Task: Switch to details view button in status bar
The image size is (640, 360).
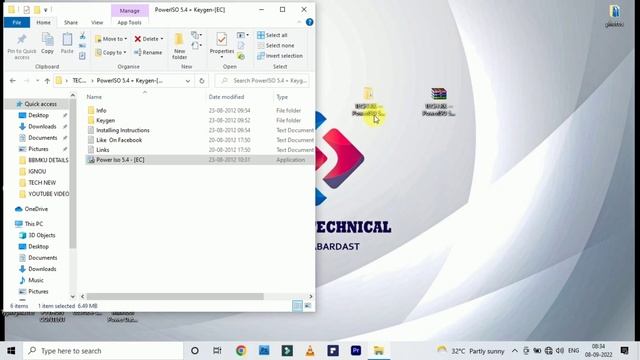Action: click(x=297, y=306)
